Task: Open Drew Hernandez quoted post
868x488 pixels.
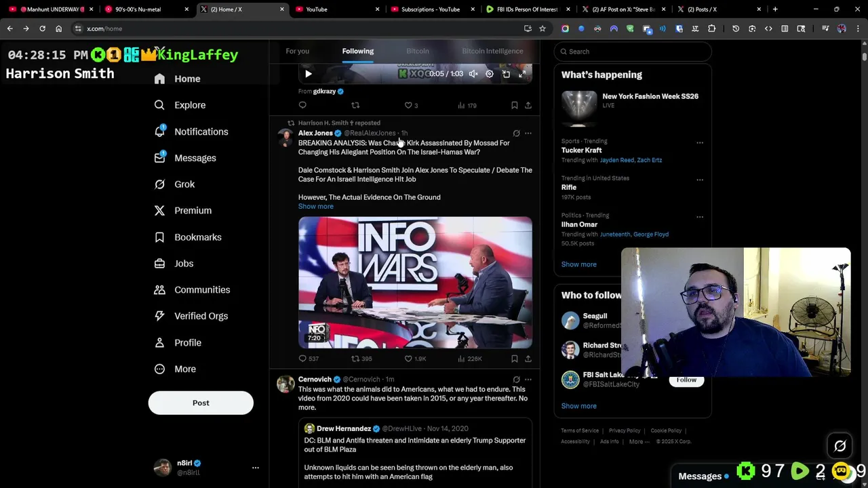Action: click(415, 453)
